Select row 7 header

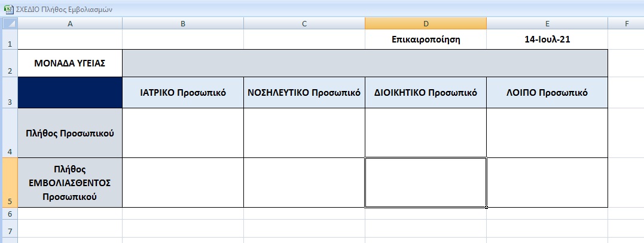(x=9, y=230)
